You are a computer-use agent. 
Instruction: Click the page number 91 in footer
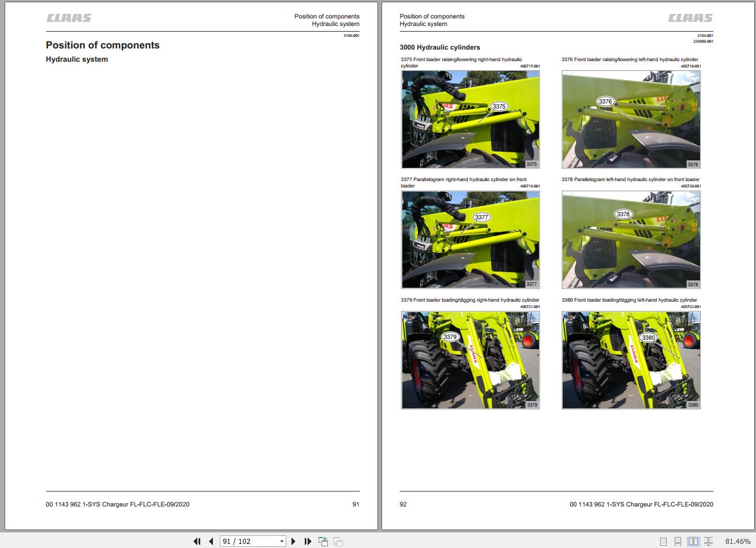[x=355, y=504]
